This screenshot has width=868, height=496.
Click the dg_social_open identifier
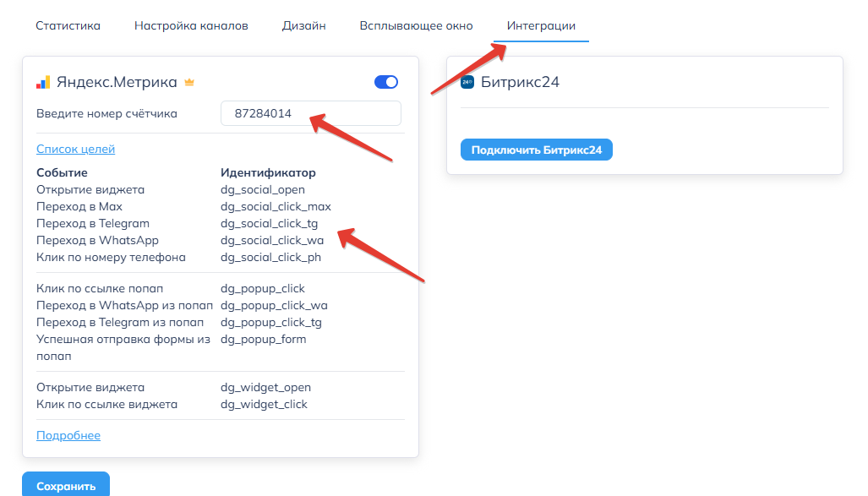coord(262,190)
